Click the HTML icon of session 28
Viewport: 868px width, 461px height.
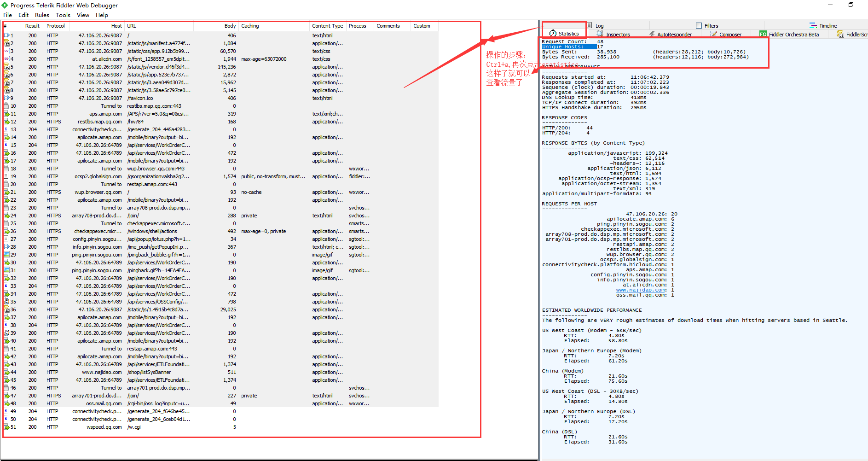(x=6, y=247)
